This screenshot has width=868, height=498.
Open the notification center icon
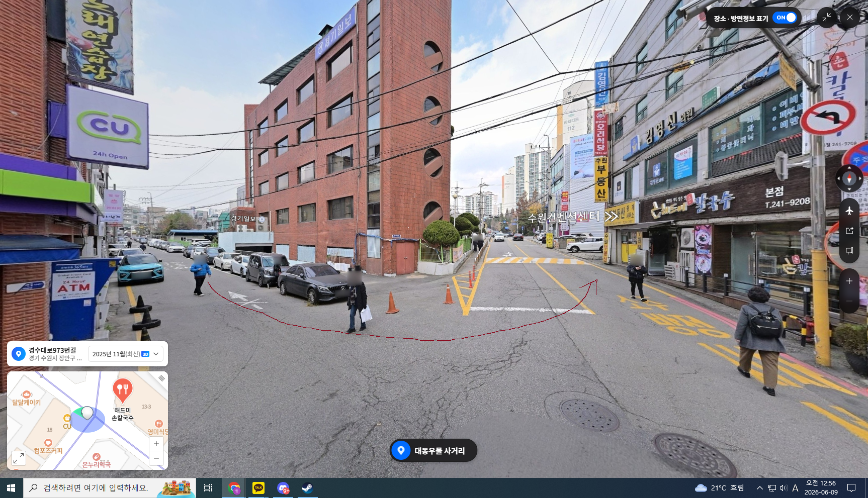coord(851,488)
